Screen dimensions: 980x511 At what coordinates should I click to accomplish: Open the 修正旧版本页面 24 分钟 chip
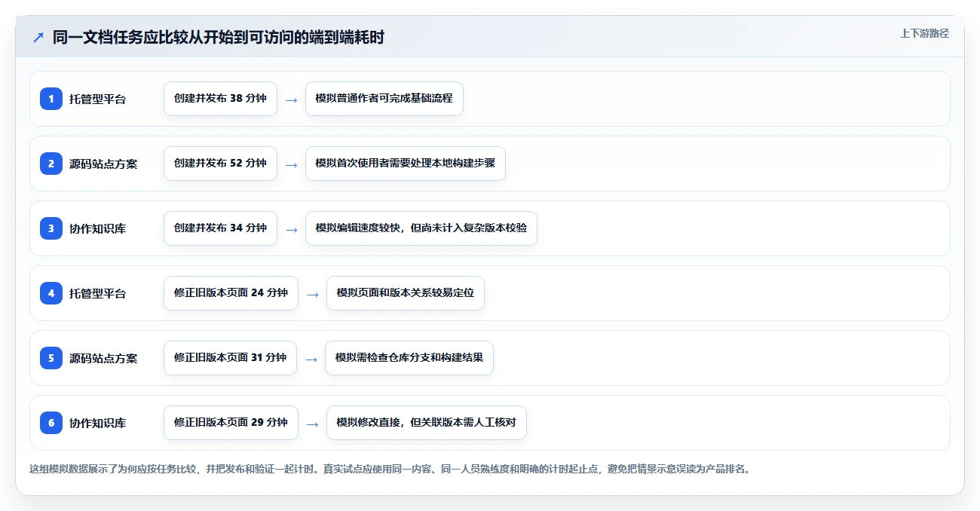[231, 293]
